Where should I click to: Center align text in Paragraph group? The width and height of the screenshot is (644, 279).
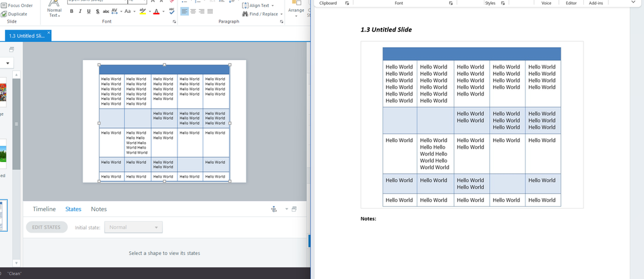(x=193, y=12)
